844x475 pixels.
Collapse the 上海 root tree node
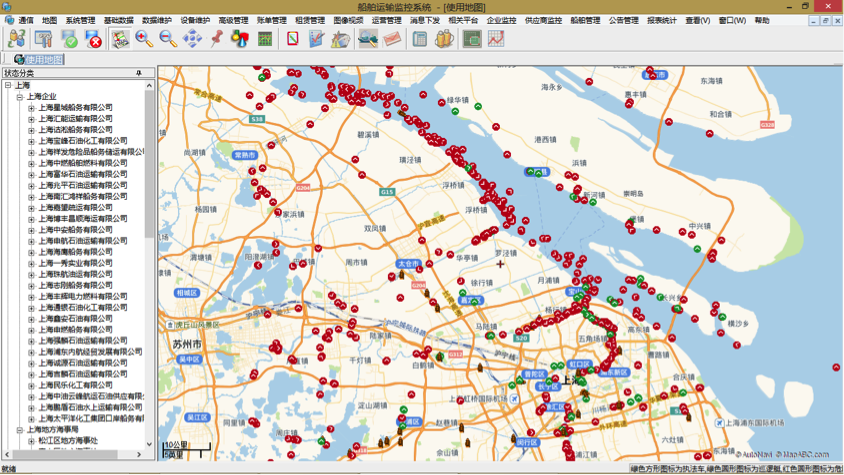[x=8, y=85]
